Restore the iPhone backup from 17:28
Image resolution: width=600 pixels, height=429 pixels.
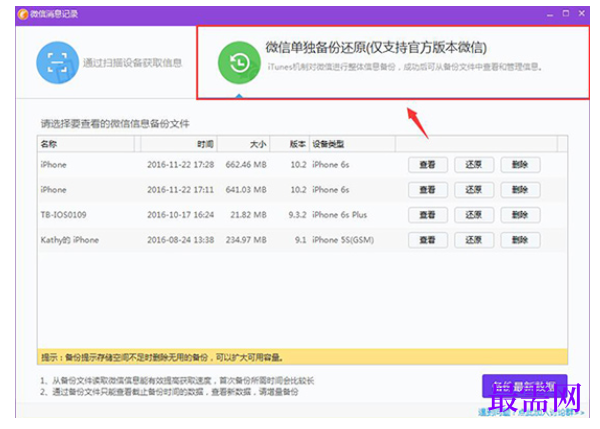474,165
